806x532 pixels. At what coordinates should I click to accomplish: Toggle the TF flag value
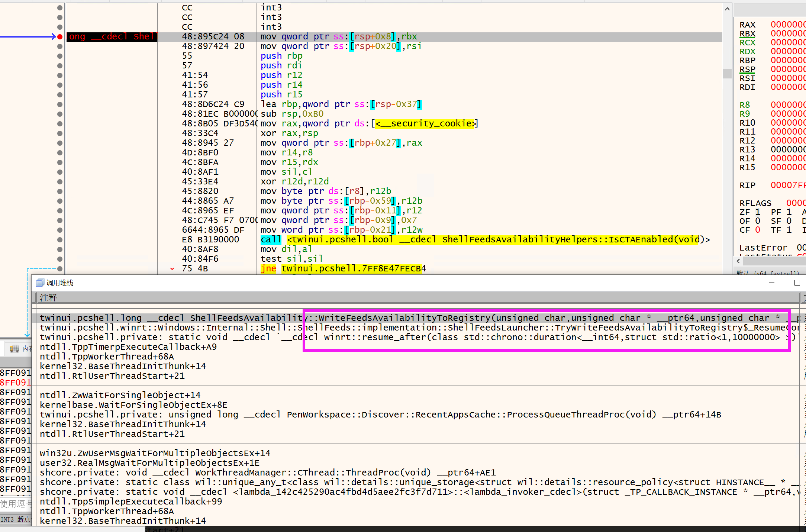coord(789,230)
